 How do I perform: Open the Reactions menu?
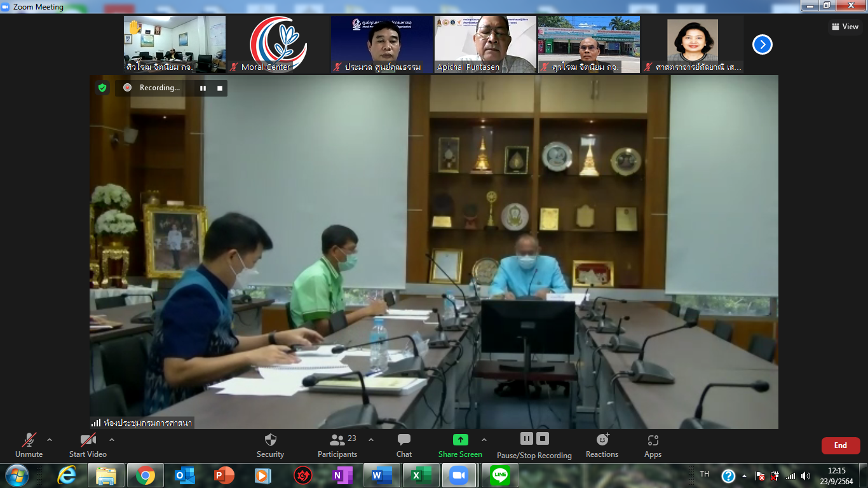click(x=602, y=445)
